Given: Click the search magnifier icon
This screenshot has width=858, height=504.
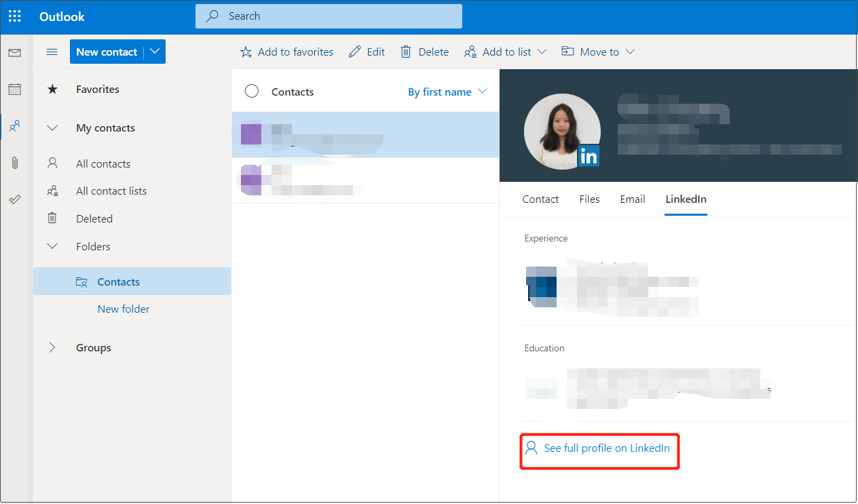Looking at the screenshot, I should tap(213, 16).
